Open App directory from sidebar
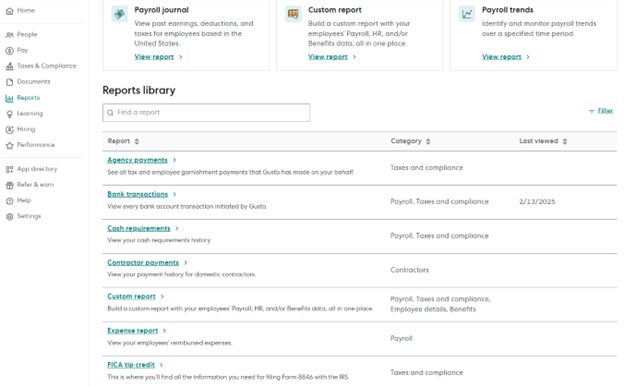 37,169
